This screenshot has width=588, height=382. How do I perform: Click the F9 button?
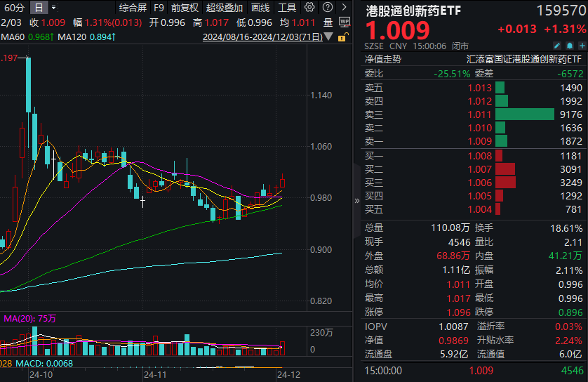(159, 8)
